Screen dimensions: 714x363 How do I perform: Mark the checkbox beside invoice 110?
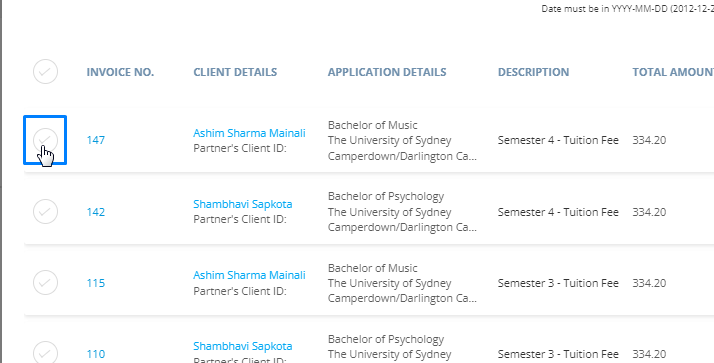(46, 353)
